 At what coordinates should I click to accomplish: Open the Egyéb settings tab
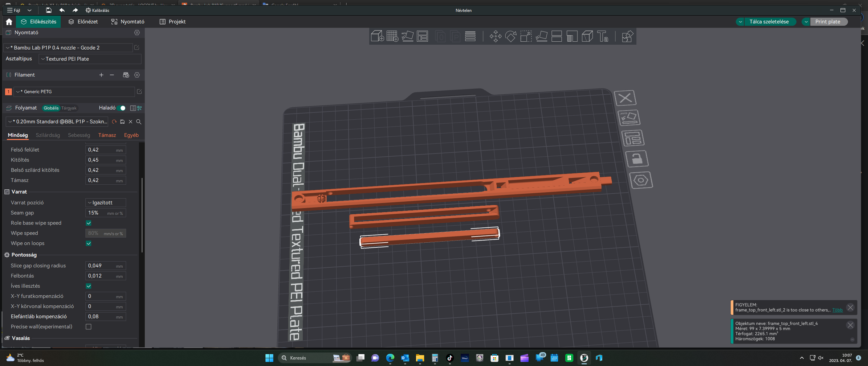(x=131, y=135)
